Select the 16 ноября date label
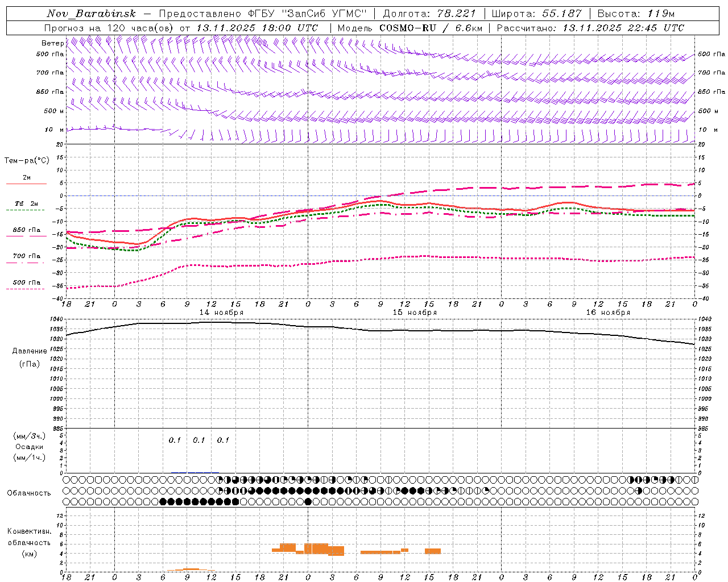Viewport: 728px width, 582px height. (608, 313)
